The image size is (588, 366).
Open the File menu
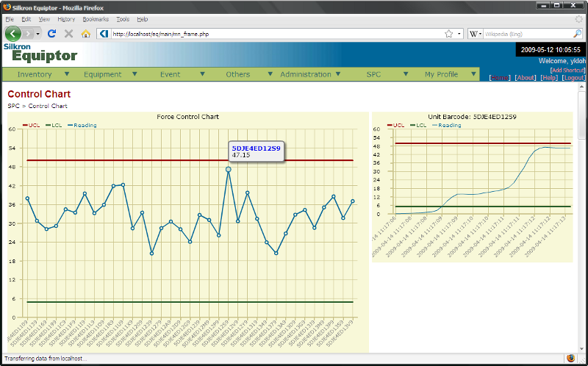coord(10,19)
